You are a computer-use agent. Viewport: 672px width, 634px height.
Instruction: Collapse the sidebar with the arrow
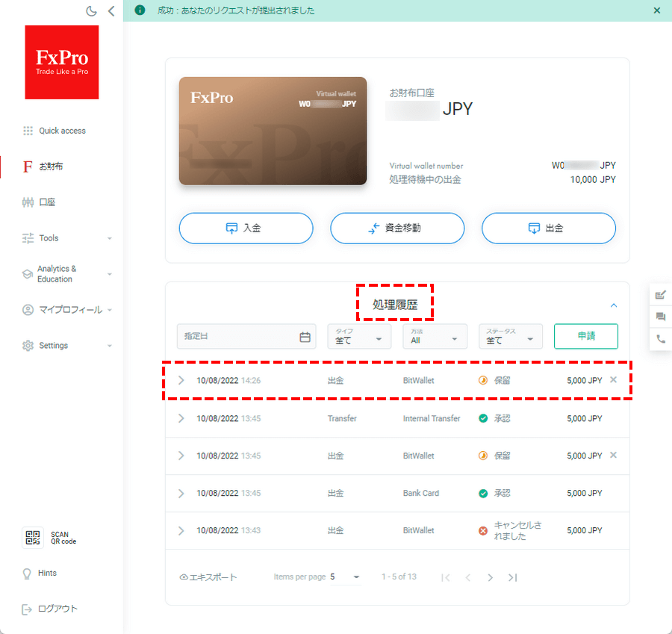tap(111, 10)
